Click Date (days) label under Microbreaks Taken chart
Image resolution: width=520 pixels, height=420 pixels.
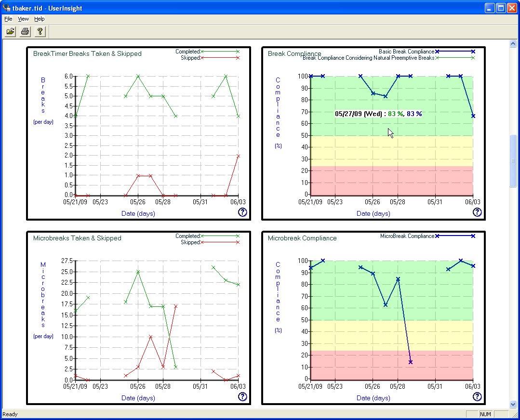tap(138, 398)
